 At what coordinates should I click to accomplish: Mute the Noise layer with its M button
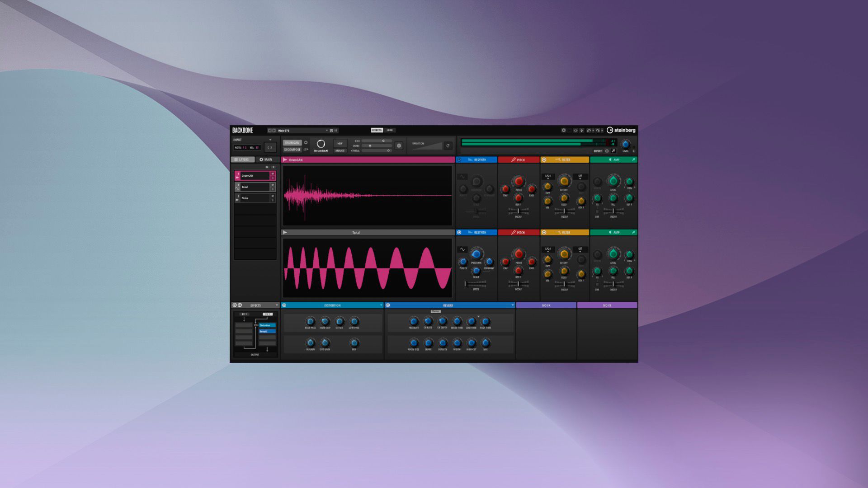(273, 196)
